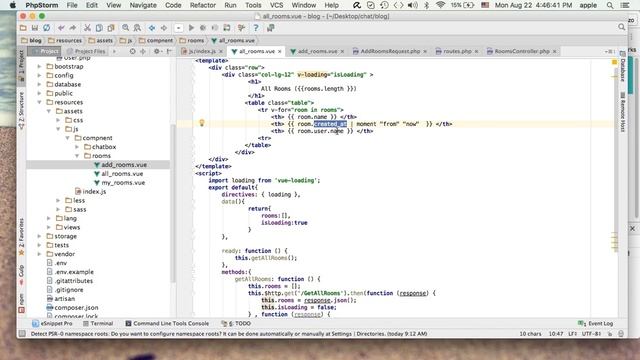The image size is (640, 360).
Task: Click the volume icon in menu bar
Action: (x=413, y=5)
